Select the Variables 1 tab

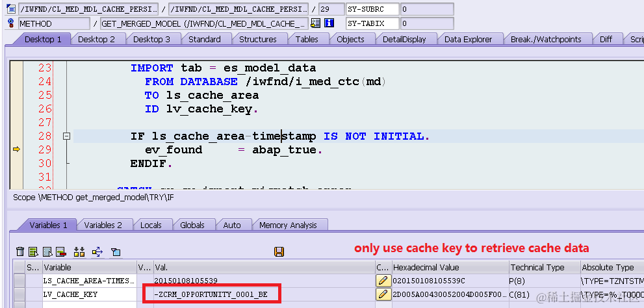[x=49, y=225]
